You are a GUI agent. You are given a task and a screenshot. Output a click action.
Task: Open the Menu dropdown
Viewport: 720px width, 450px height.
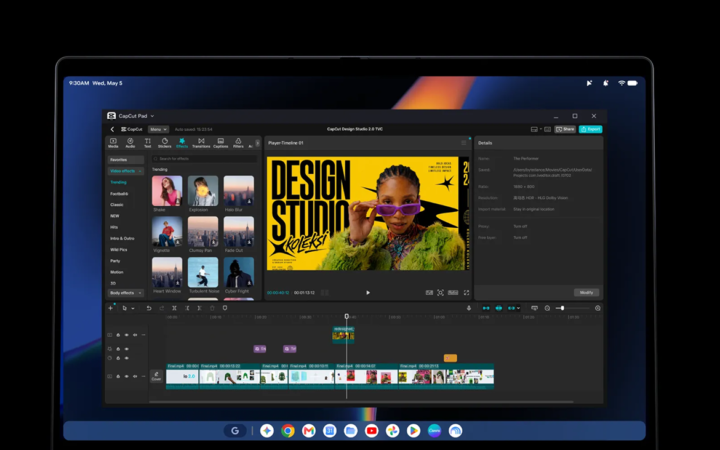click(x=158, y=129)
